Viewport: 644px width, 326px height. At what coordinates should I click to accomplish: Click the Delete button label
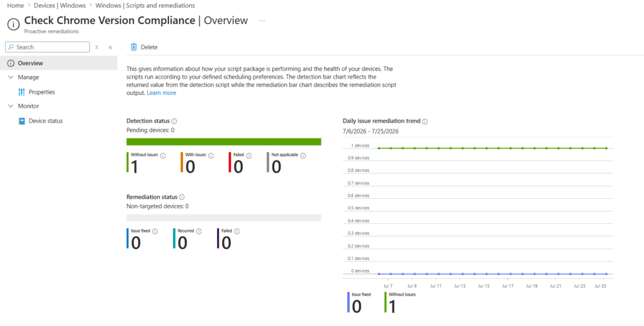[x=149, y=47]
